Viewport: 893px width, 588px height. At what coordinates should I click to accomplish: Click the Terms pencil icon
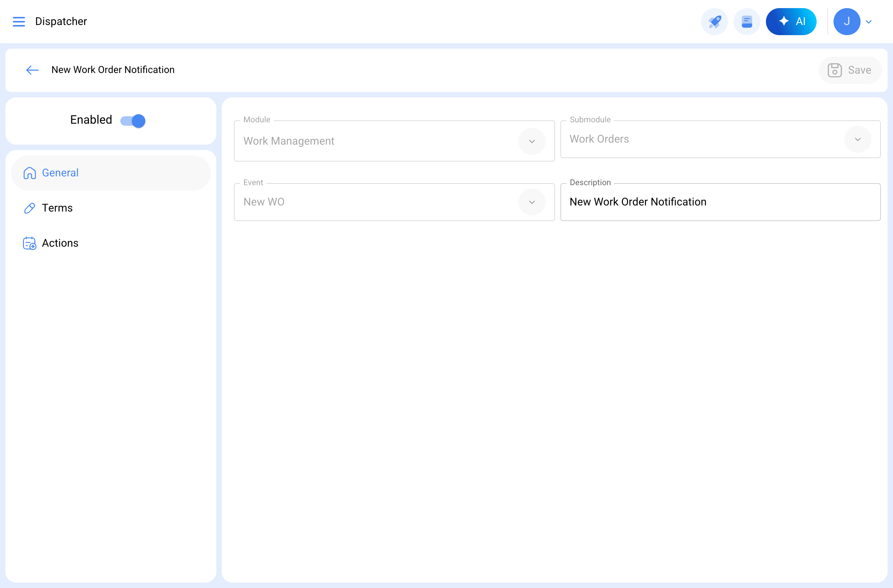pyautogui.click(x=30, y=208)
